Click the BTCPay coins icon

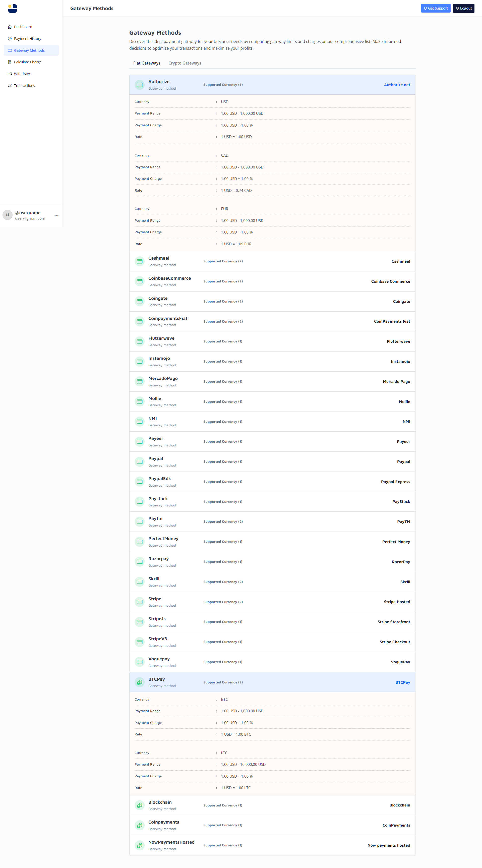(139, 682)
